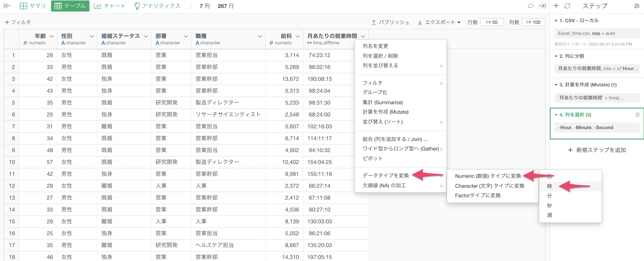
Task: Select row number 10
Action: (12, 162)
